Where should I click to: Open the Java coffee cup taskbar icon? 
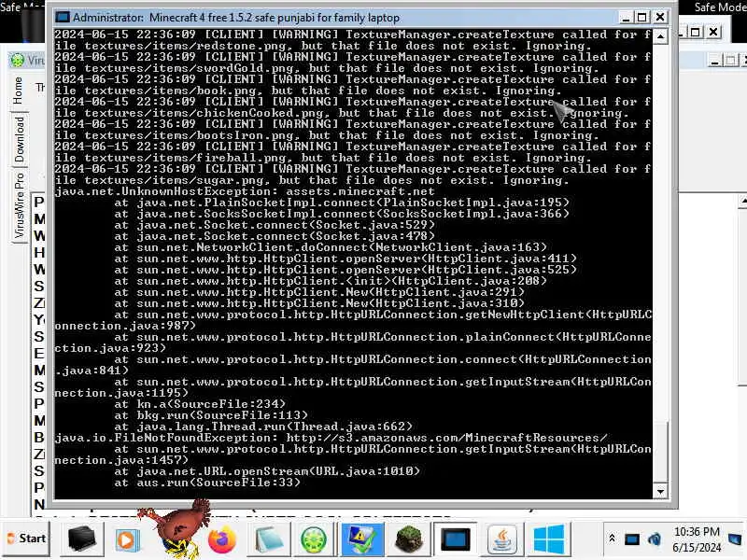point(503,539)
